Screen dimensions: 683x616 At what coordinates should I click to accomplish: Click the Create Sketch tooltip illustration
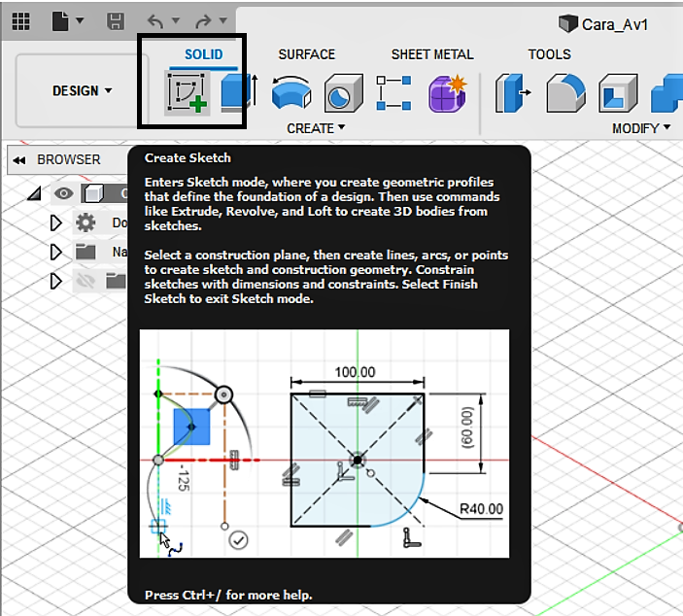point(324,443)
